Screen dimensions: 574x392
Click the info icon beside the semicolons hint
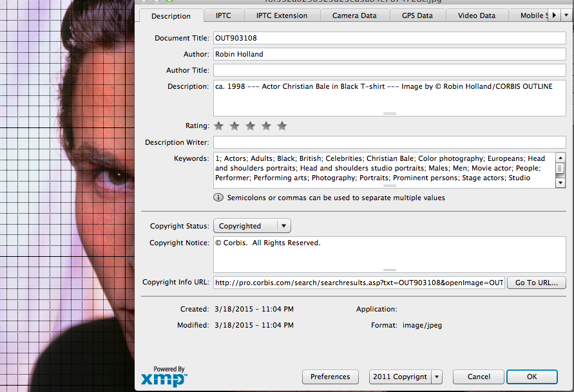(218, 198)
